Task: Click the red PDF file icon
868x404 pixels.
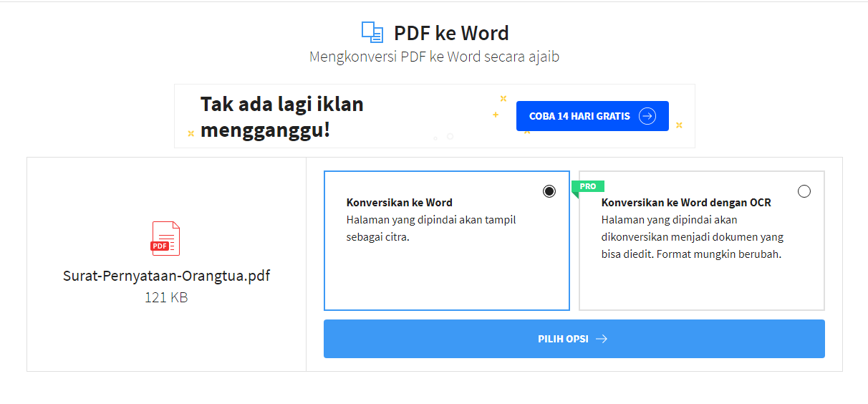Action: [165, 239]
